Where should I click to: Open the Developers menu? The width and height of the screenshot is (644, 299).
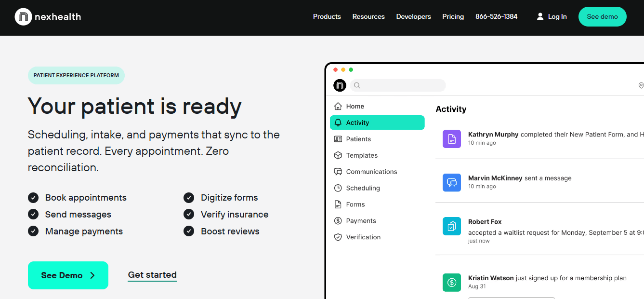(x=414, y=16)
